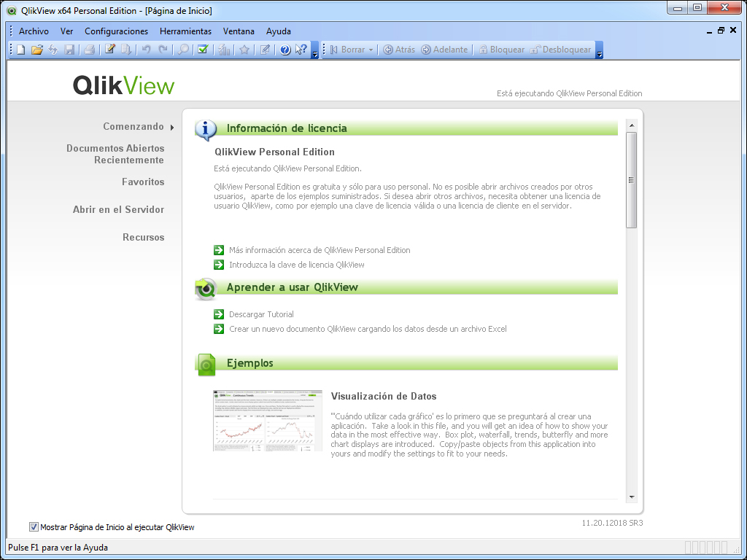
Task: Click the Borrar clear selections button
Action: pos(347,50)
